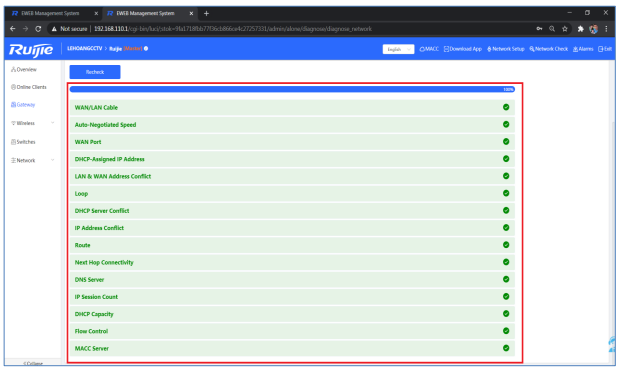The height and width of the screenshot is (371, 622).
Task: Open the browser three-dot menu
Action: (x=606, y=29)
